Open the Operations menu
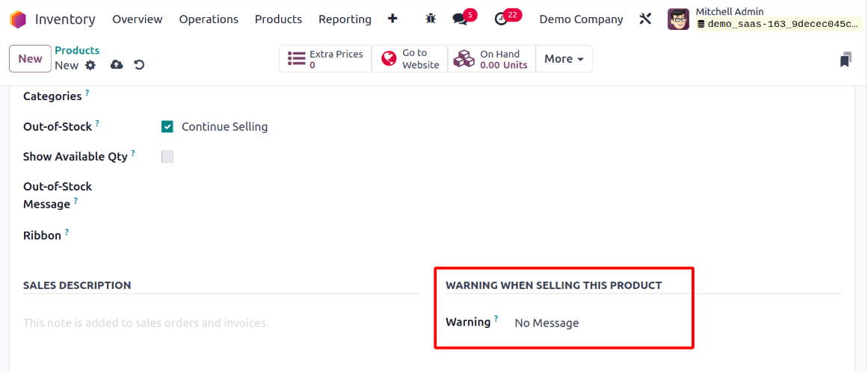The image size is (868, 372). point(209,19)
